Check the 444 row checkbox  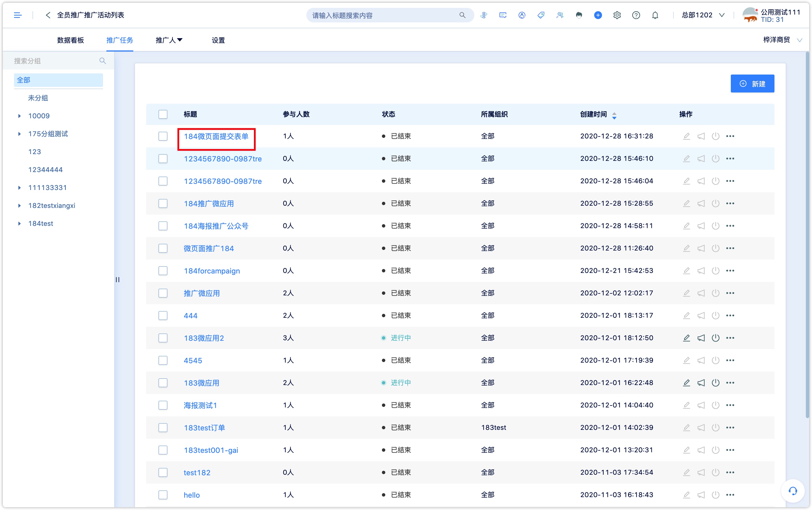[x=163, y=315]
